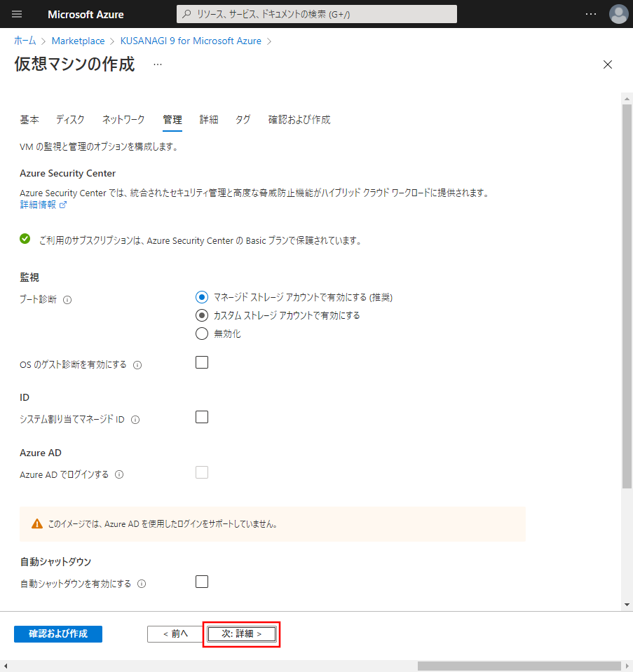Close the 仮想マシンの作成 blade
633x672 pixels.
[x=607, y=64]
